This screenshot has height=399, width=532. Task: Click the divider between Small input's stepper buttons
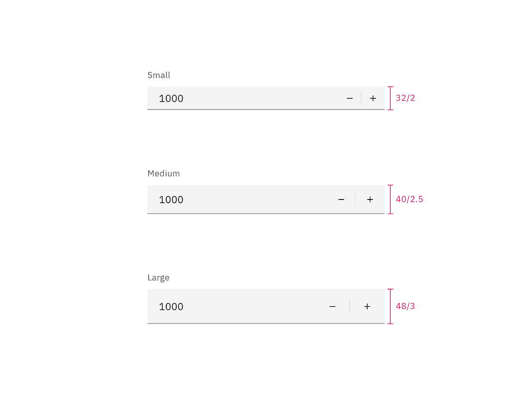(361, 98)
